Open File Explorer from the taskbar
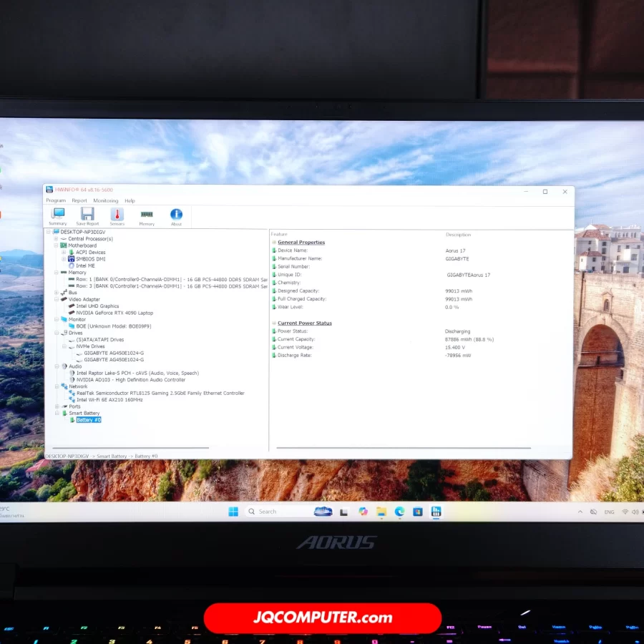The height and width of the screenshot is (644, 644). tap(381, 512)
